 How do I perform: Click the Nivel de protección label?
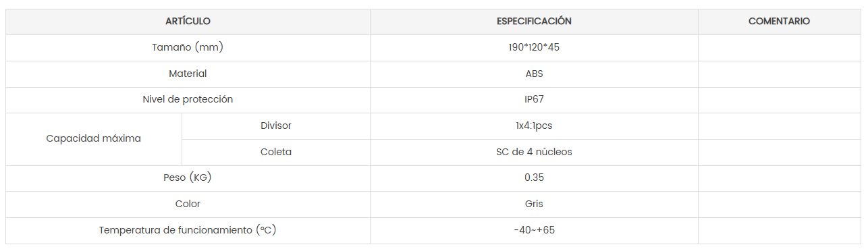coord(188,100)
